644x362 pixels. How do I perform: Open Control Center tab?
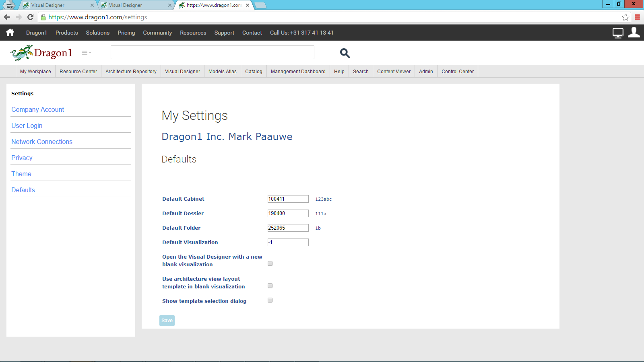(x=458, y=71)
